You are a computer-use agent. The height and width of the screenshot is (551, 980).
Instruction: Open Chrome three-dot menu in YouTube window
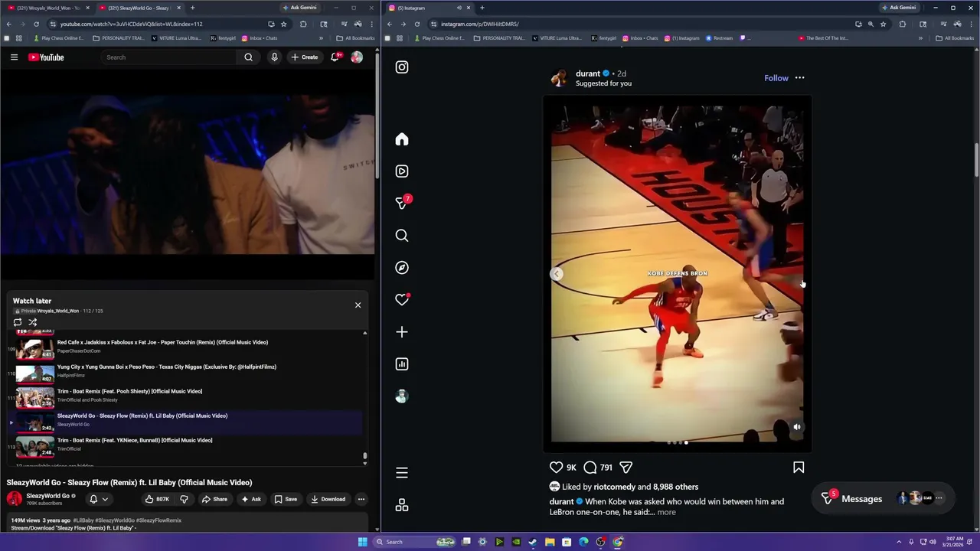coord(371,24)
